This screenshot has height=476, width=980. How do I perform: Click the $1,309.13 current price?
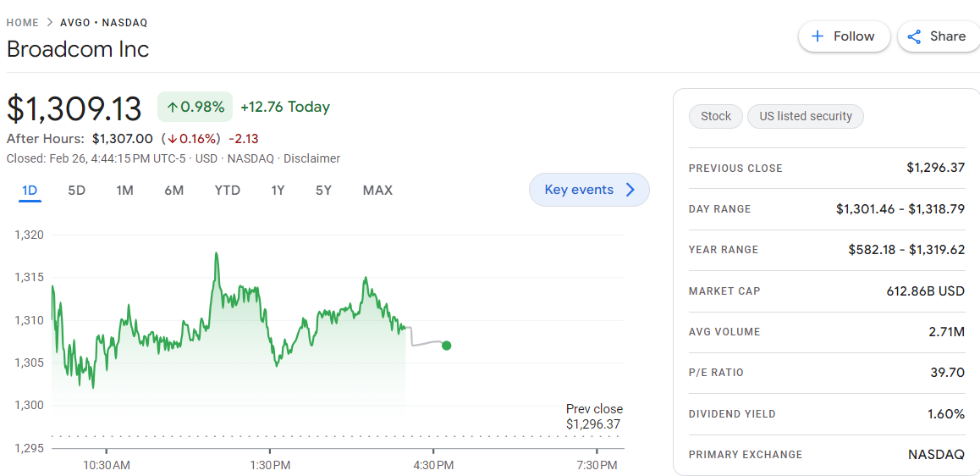[x=74, y=108]
